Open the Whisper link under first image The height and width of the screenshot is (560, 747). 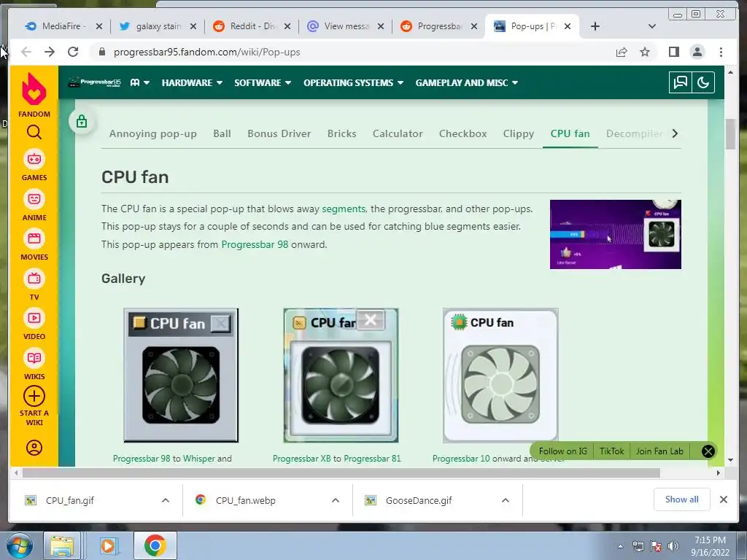(x=198, y=459)
